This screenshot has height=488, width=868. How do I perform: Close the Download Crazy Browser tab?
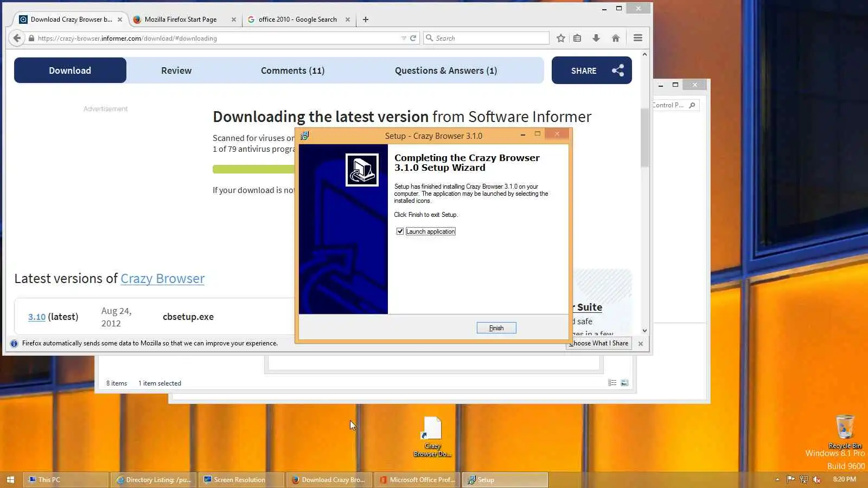pos(120,20)
